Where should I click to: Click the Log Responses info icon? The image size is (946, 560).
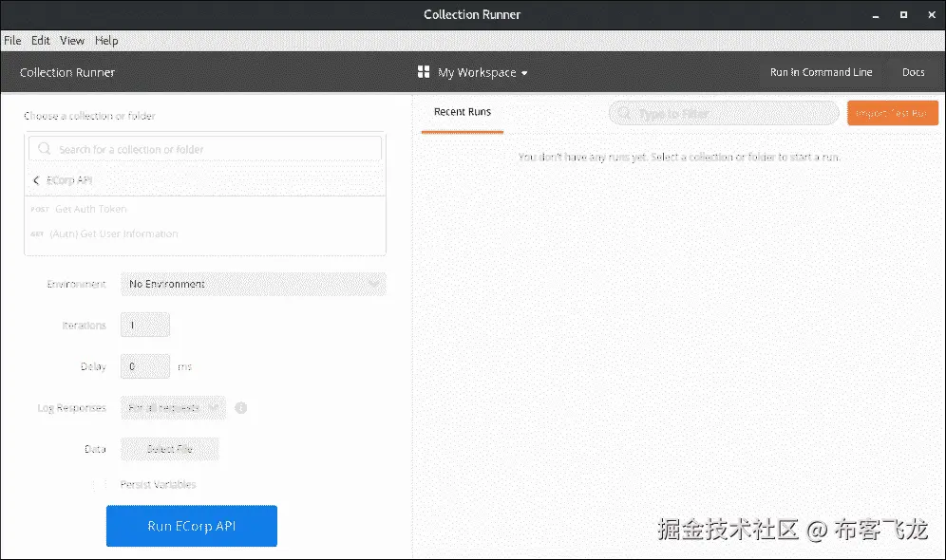(x=240, y=407)
